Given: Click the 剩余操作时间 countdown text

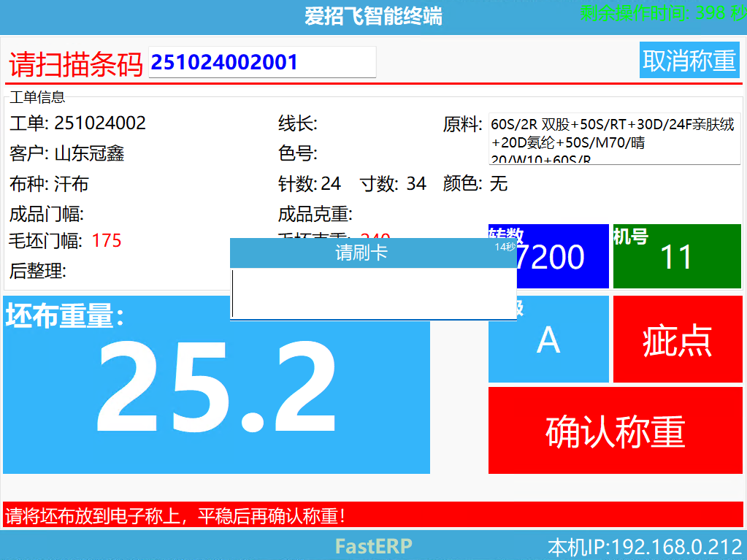Looking at the screenshot, I should [659, 12].
